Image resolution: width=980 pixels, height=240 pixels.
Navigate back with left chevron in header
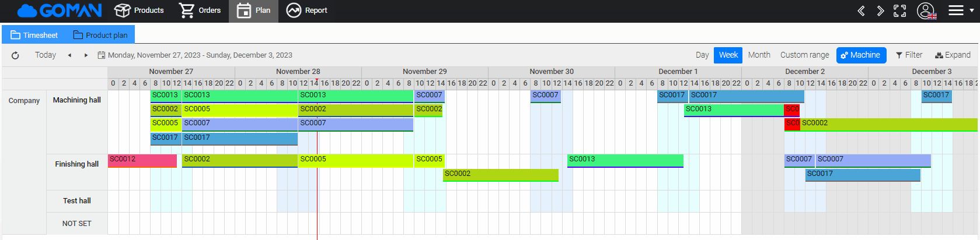[861, 10]
